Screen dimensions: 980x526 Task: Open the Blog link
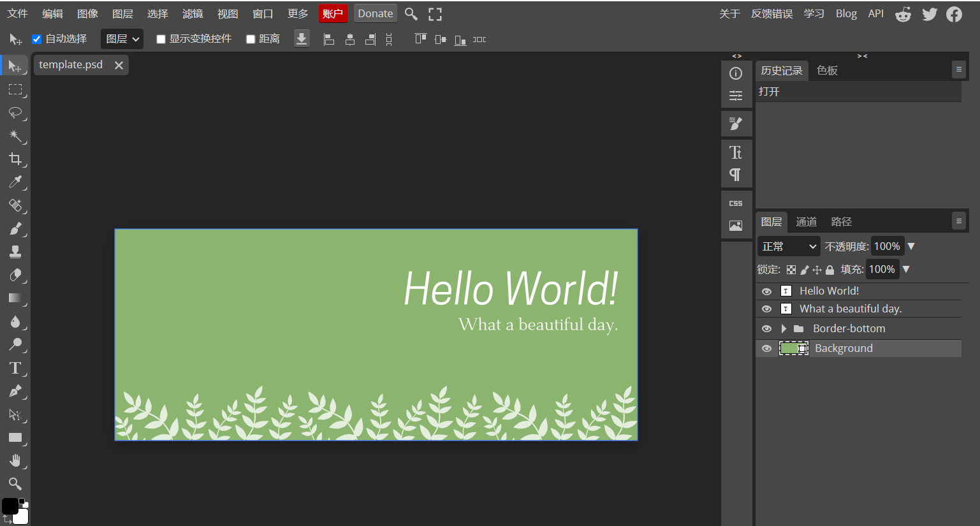(x=846, y=13)
